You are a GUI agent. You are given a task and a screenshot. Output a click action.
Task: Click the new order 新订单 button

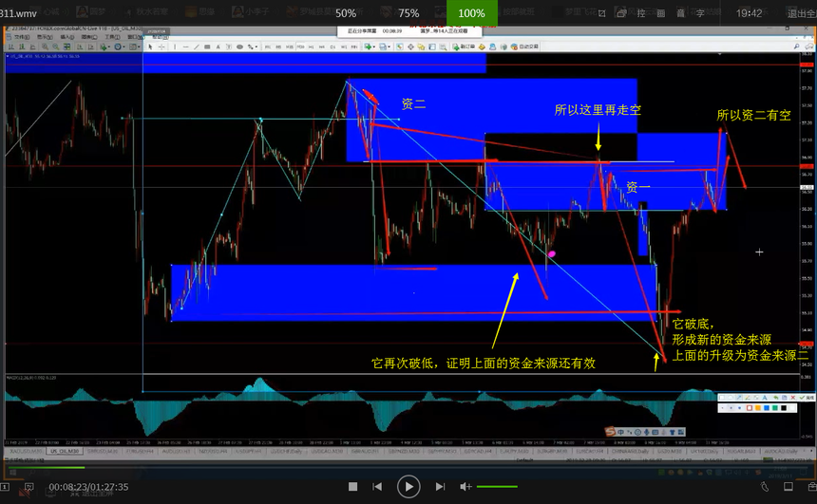[464, 47]
